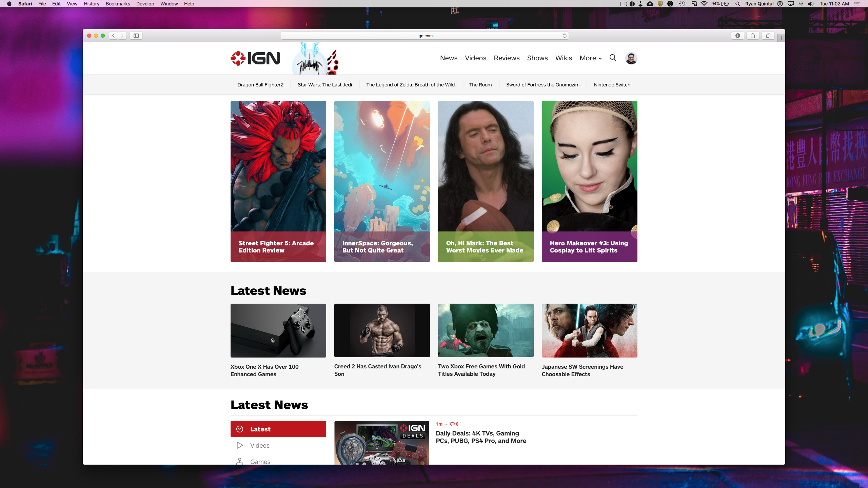Open the Safari downloads list
The width and height of the screenshot is (868, 488).
coord(738,35)
